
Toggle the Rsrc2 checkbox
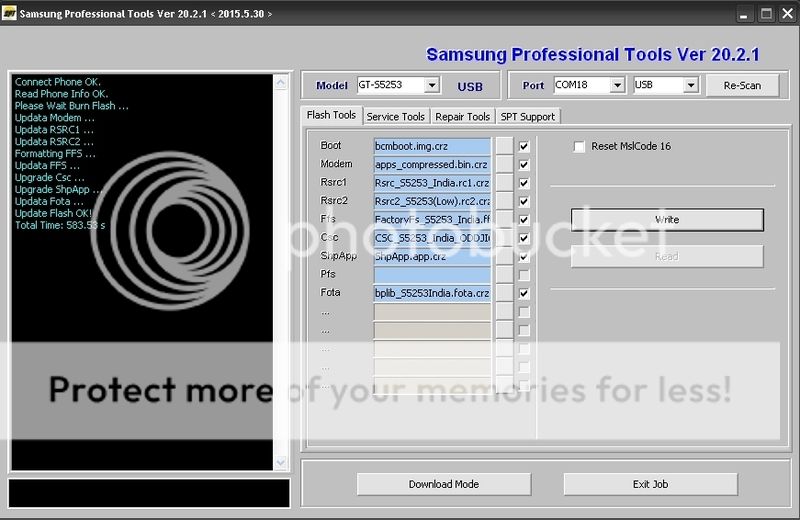point(523,202)
